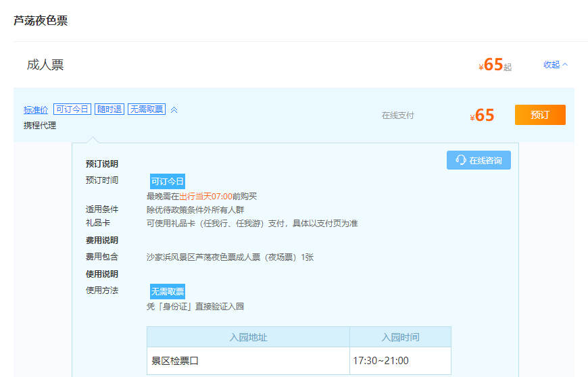Open 在线咨询 chat button
Viewport: 588px width, 377px height.
479,160
